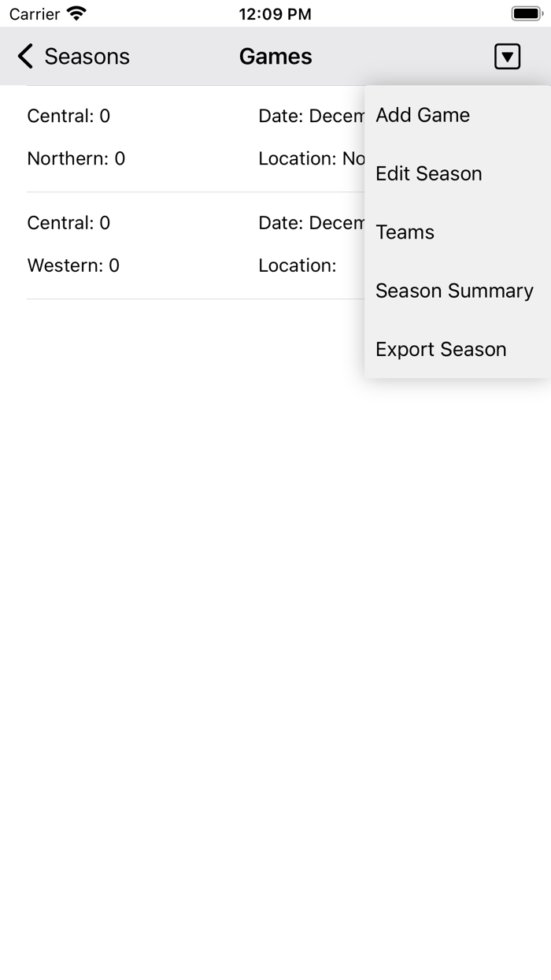The image size is (551, 980).
Task: Tap the Carrier label in status bar
Action: click(x=33, y=13)
